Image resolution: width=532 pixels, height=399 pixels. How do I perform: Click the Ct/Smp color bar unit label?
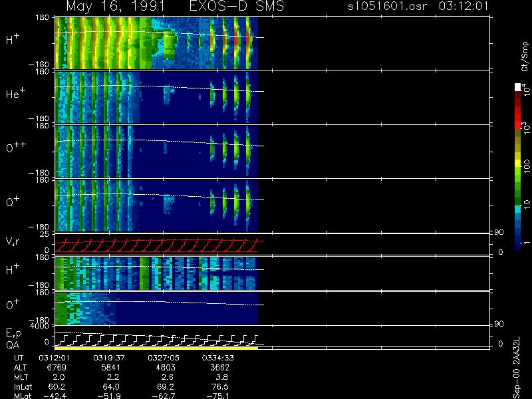click(x=525, y=57)
